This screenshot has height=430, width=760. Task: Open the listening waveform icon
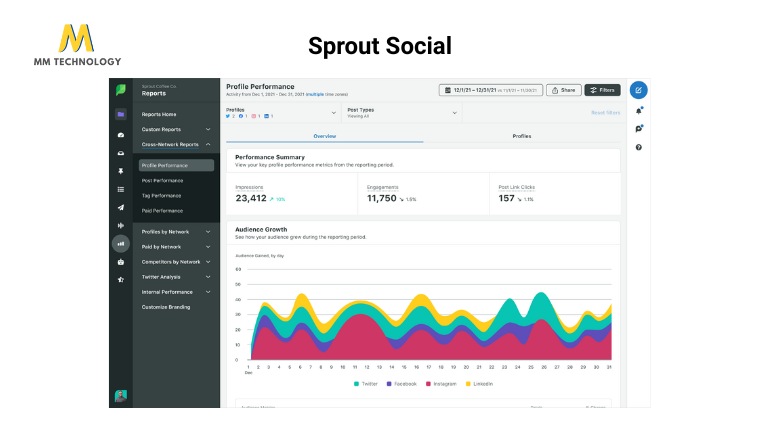(x=121, y=225)
